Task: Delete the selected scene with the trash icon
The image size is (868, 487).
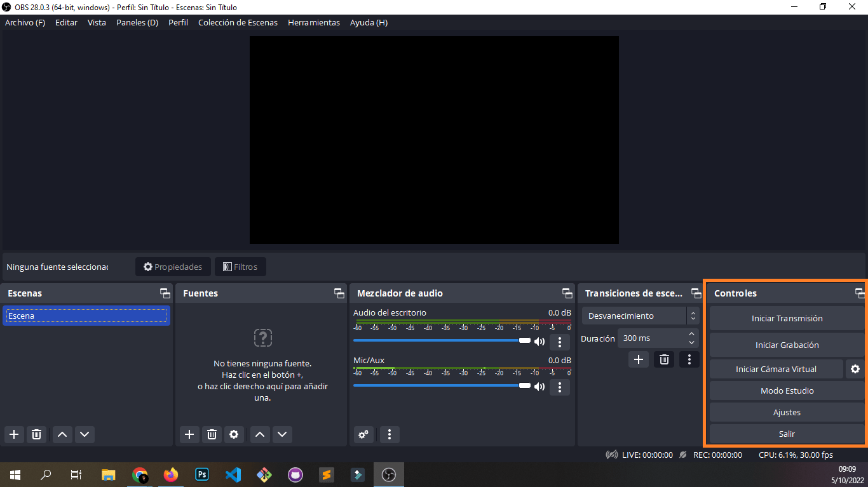Action: tap(36, 434)
